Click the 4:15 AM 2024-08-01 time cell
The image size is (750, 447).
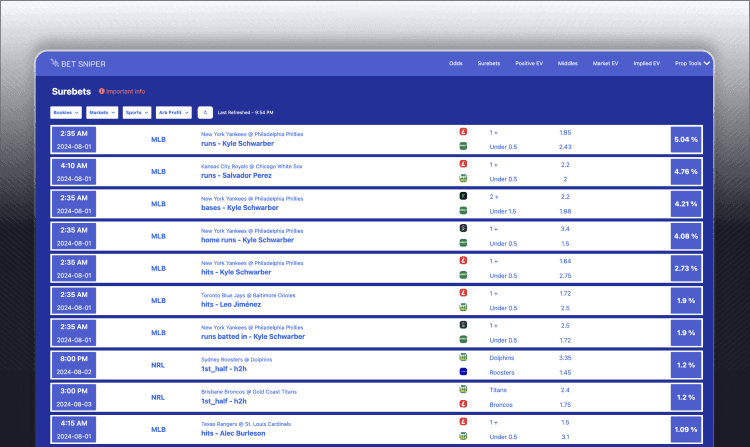coord(74,429)
